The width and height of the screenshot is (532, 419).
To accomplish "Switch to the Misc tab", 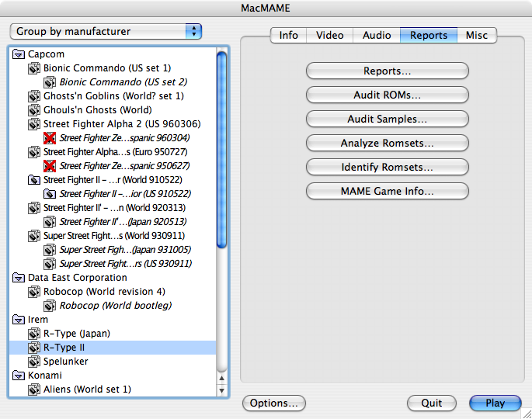I will click(477, 35).
